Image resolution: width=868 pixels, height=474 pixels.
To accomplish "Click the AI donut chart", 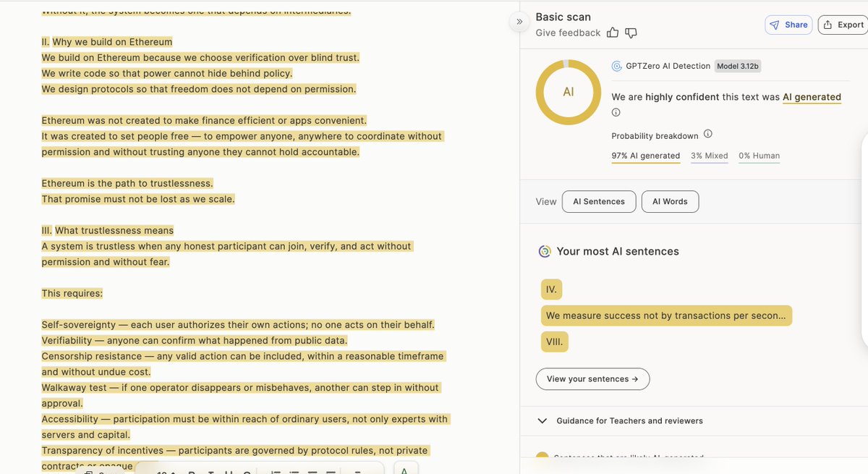I will 568,93.
